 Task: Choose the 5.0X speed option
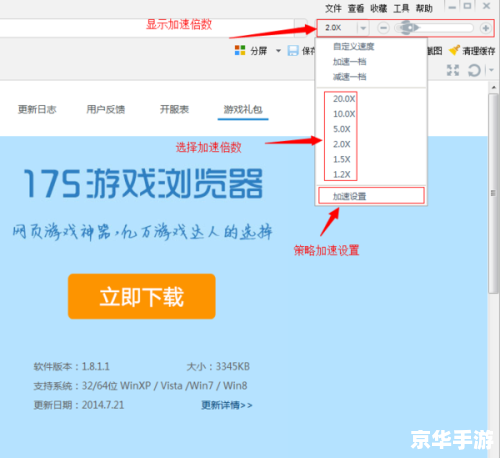[342, 129]
